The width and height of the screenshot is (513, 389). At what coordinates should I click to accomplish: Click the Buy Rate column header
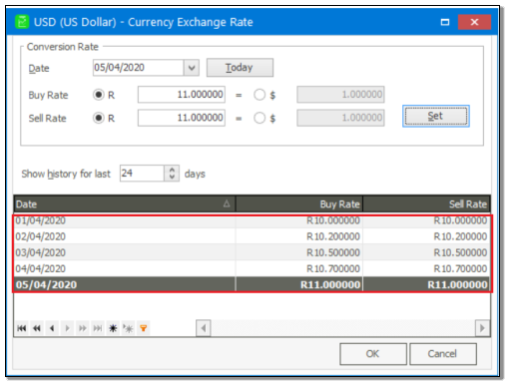click(x=299, y=204)
